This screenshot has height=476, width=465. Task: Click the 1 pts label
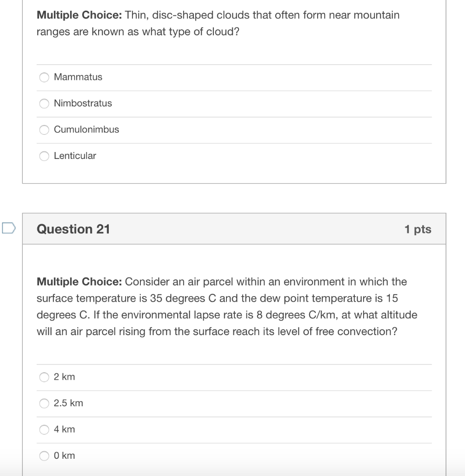[x=418, y=229]
